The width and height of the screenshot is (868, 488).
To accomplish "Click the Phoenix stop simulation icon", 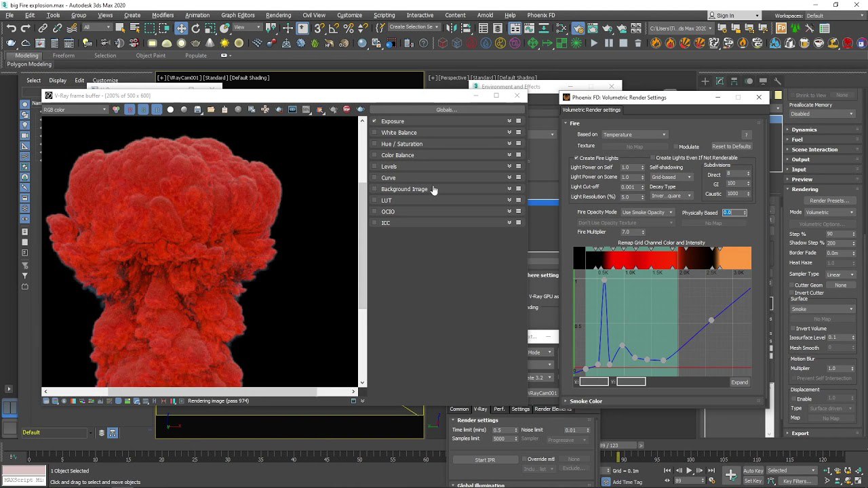I will (x=623, y=43).
